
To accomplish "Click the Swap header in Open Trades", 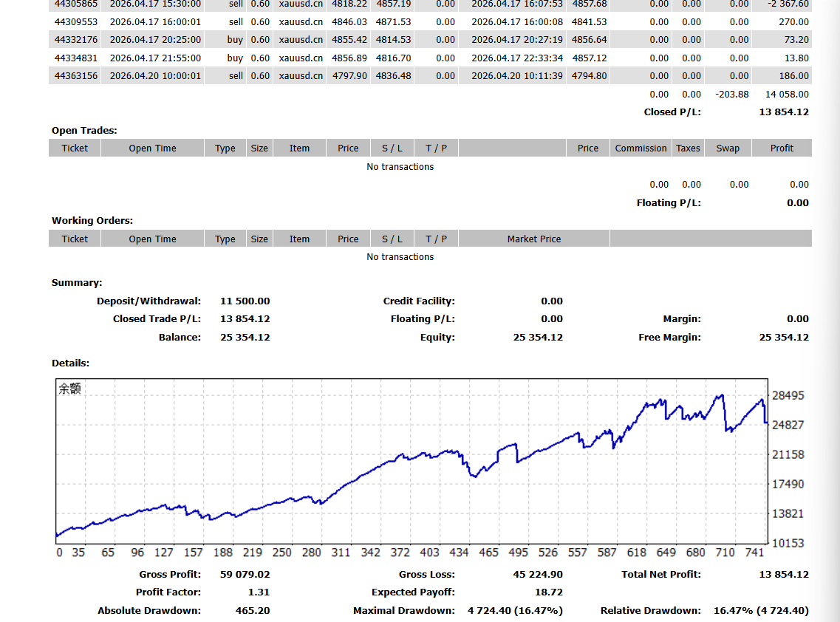I will (x=728, y=148).
